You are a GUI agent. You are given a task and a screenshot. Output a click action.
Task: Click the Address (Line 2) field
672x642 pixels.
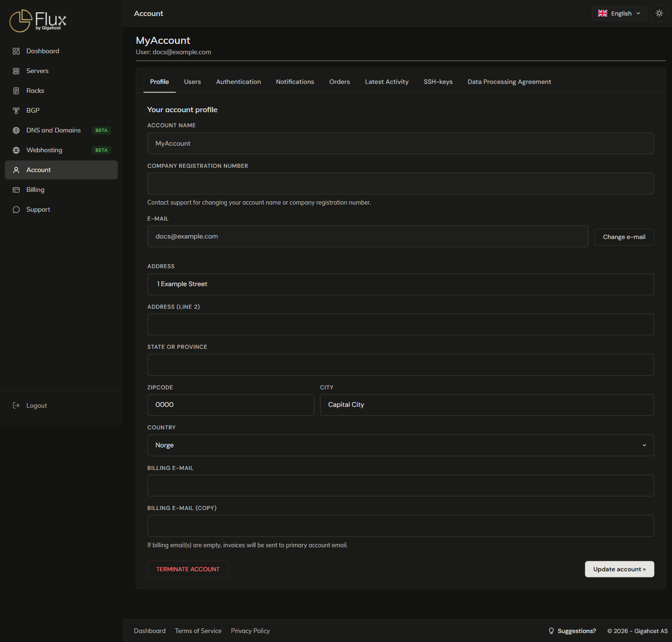tap(400, 324)
